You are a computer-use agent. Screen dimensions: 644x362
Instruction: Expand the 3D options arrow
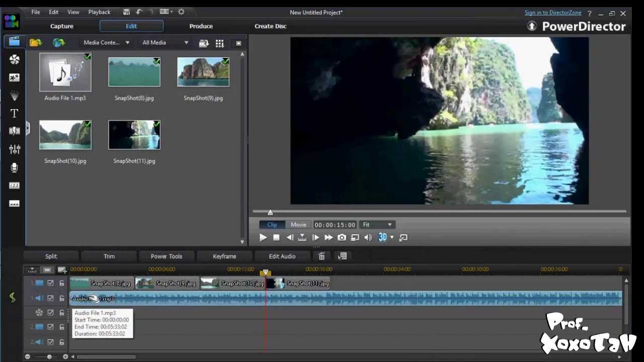pos(392,237)
